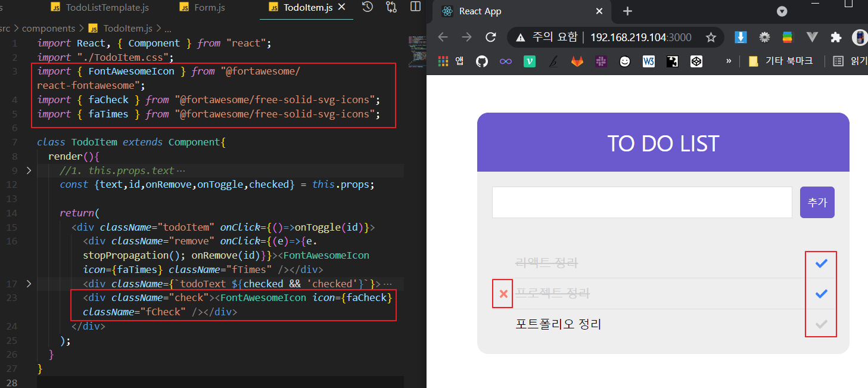Click the blue download arrow extension icon

741,37
